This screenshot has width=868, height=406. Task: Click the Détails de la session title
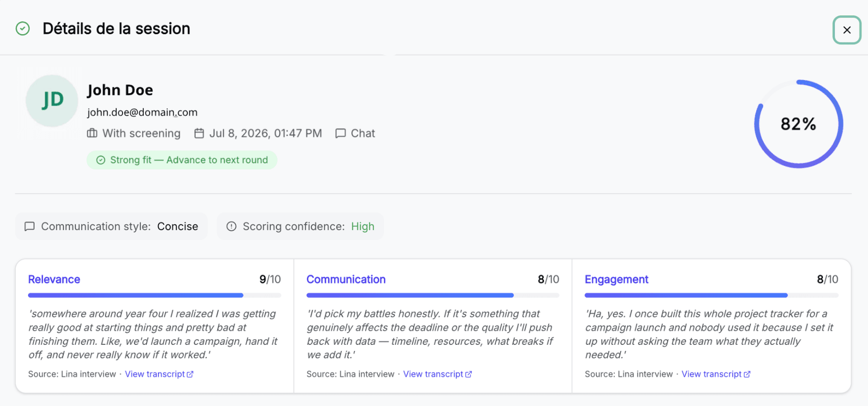116,29
